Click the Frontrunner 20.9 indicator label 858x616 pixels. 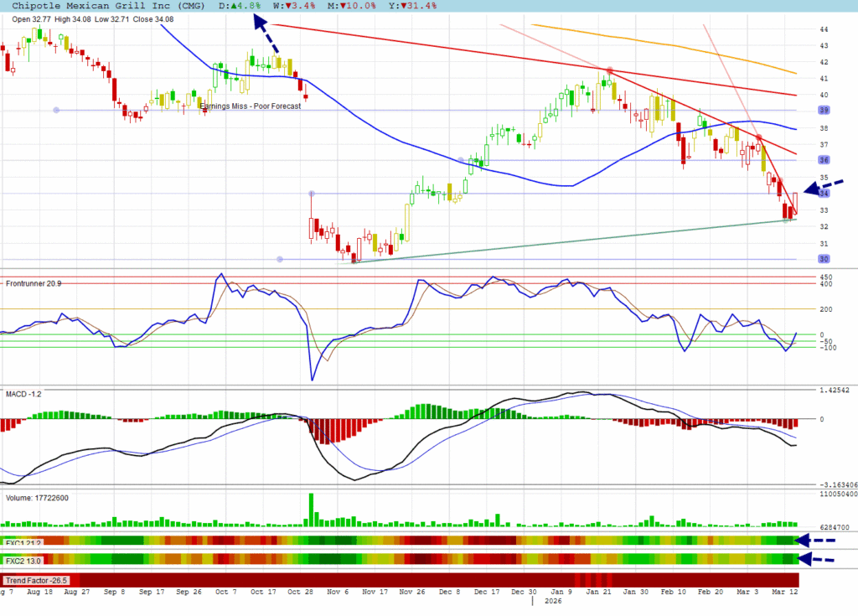(34, 284)
